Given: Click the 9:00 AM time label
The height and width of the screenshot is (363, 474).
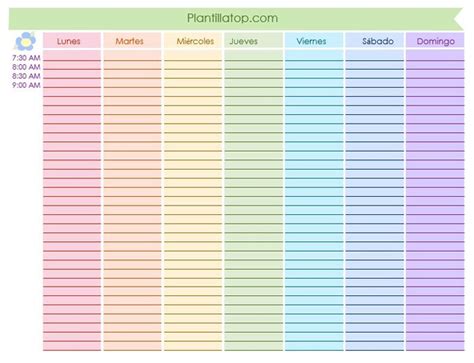Looking at the screenshot, I should click(x=26, y=85).
